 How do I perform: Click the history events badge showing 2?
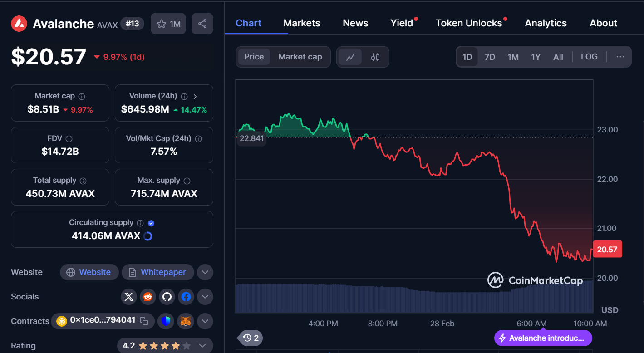[x=251, y=338]
